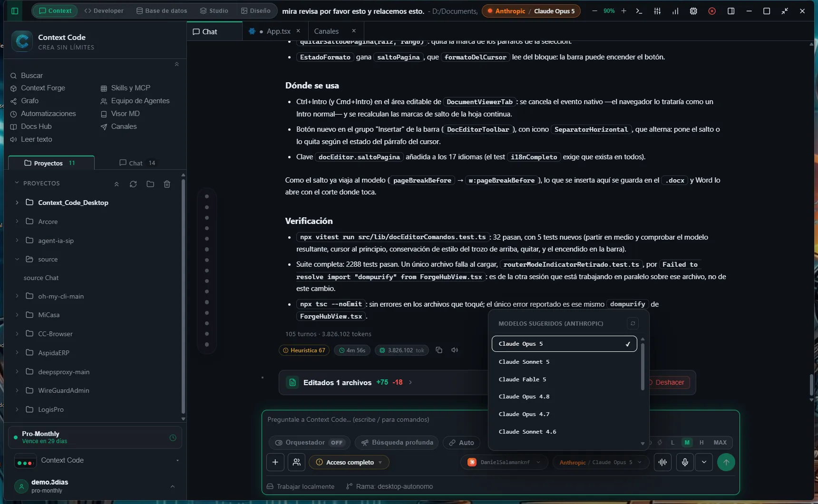The height and width of the screenshot is (504, 818).
Task: Open the Anthropic / Claude Opus 5 model selector
Action: (601, 462)
